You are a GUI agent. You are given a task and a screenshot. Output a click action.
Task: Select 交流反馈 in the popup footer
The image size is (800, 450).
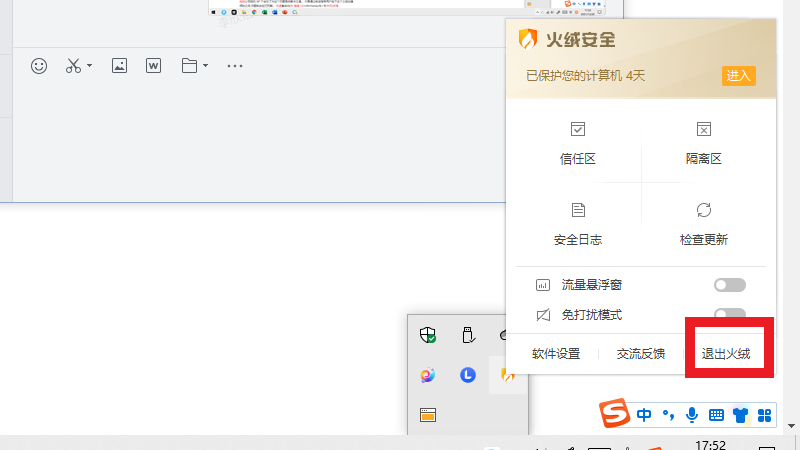(641, 354)
